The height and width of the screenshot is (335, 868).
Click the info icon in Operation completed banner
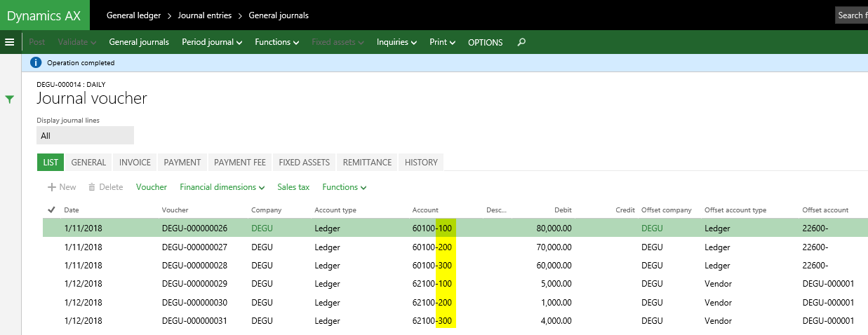(36, 62)
